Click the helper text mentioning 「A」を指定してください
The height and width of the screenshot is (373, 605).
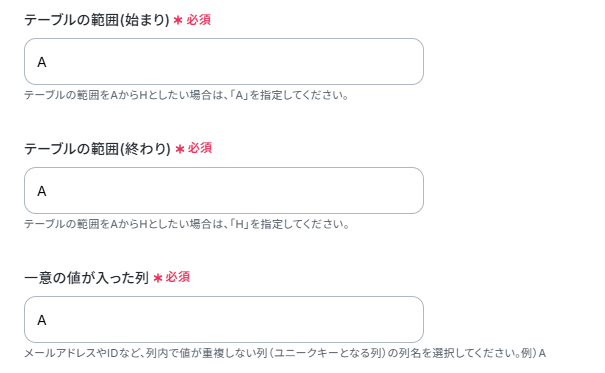[186, 95]
